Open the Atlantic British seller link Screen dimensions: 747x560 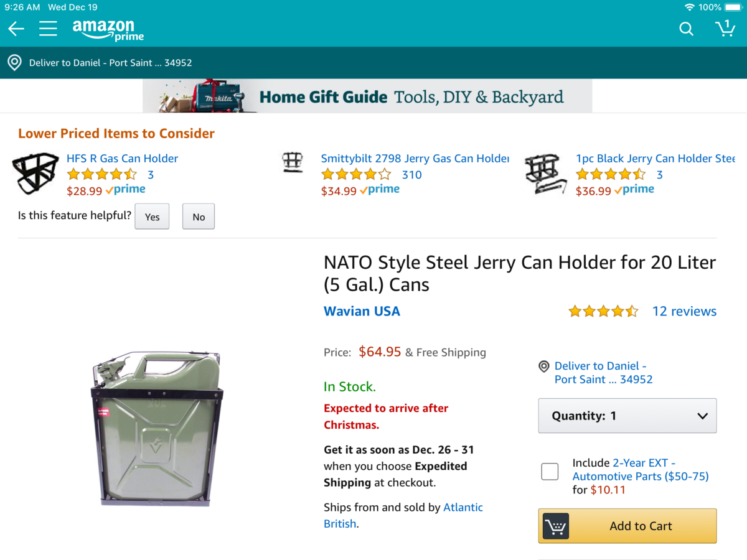463,508
